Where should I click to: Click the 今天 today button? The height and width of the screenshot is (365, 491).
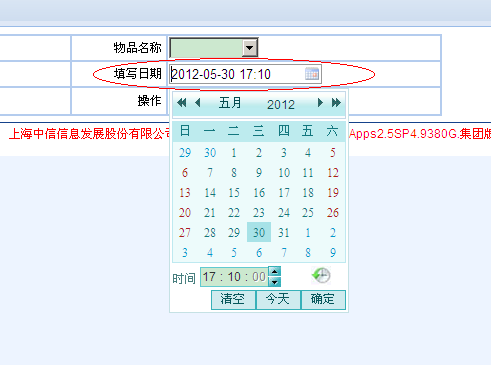click(x=278, y=299)
